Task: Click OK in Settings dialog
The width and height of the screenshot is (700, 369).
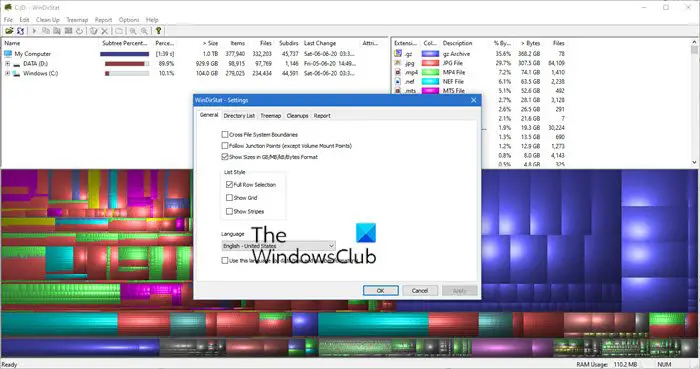Action: click(381, 290)
